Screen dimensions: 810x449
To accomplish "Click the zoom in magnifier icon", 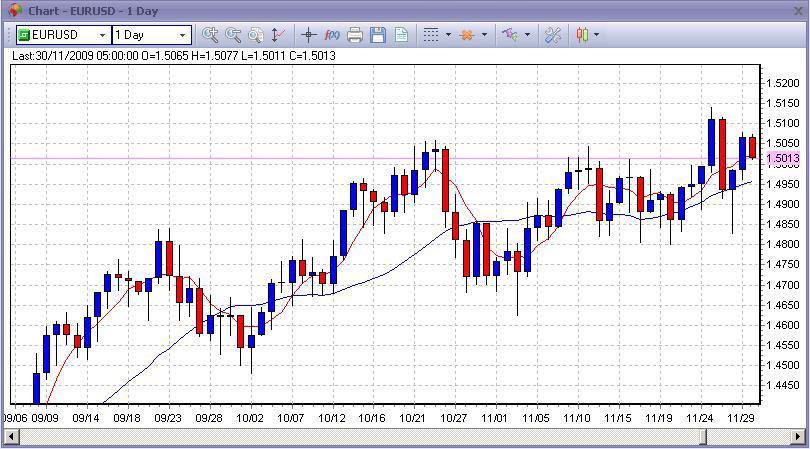I will click(209, 35).
